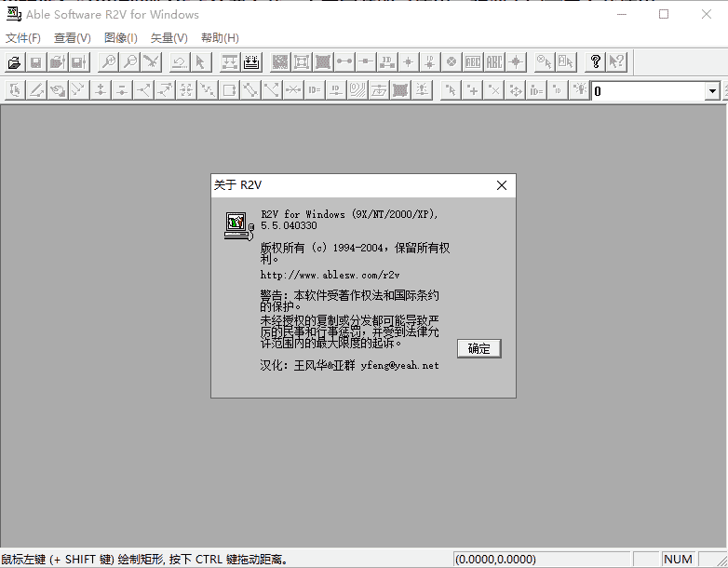Click the frame with corner handles icon
The image size is (728, 568).
[302, 61]
